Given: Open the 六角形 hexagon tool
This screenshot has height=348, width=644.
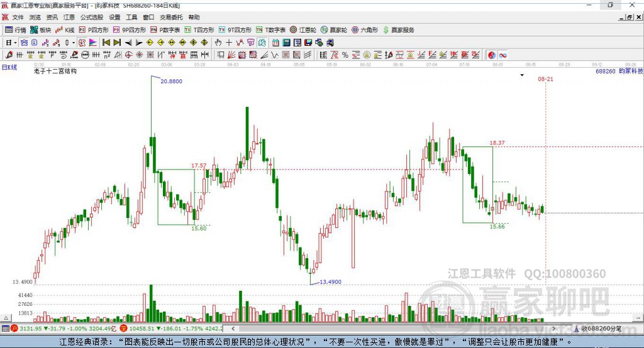Looking at the screenshot, I should coord(365,30).
